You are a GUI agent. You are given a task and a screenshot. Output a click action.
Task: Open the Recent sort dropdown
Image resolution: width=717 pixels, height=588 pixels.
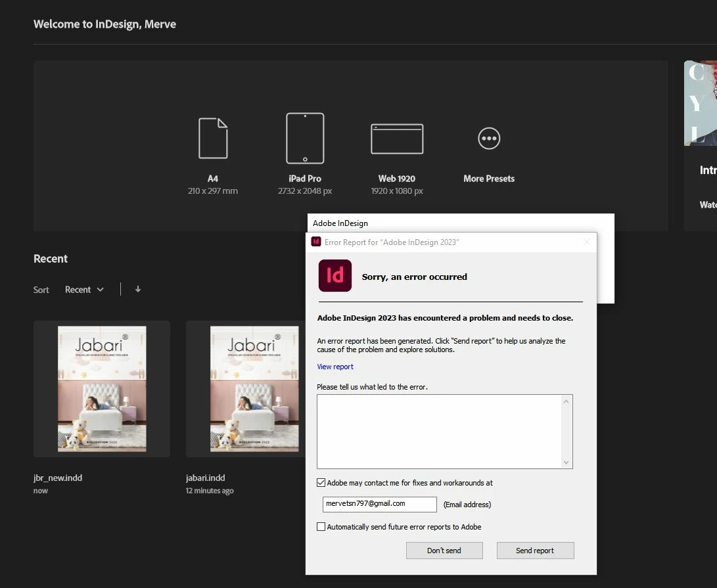click(84, 290)
